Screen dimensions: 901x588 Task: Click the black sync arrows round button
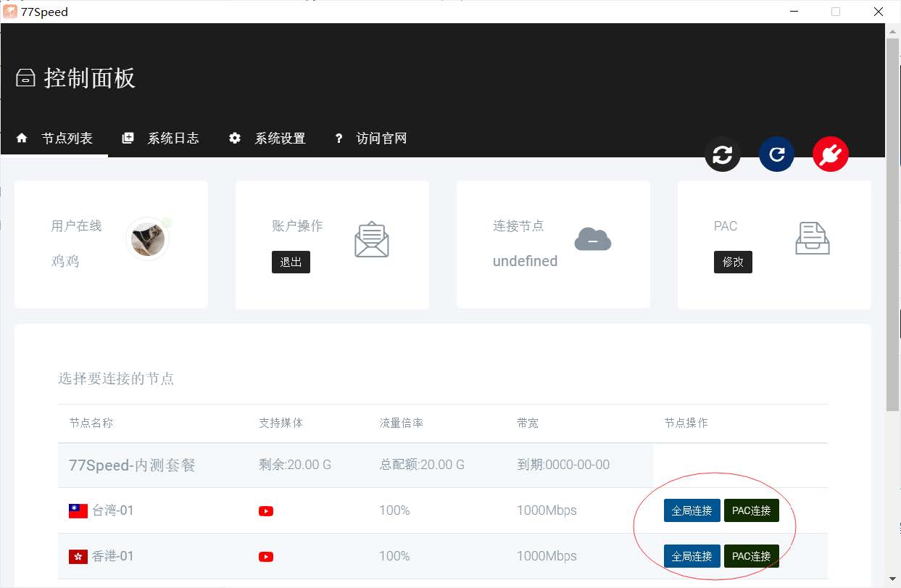pos(723,154)
